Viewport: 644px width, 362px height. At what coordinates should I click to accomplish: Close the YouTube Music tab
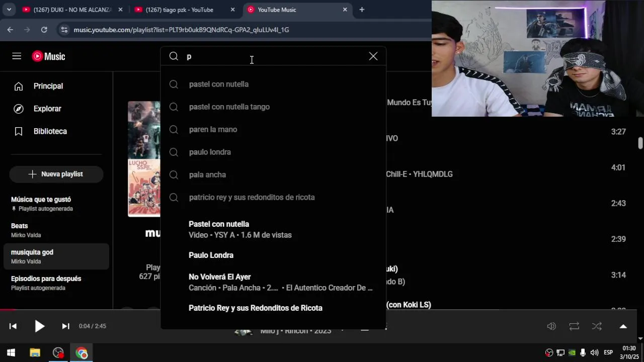click(345, 10)
